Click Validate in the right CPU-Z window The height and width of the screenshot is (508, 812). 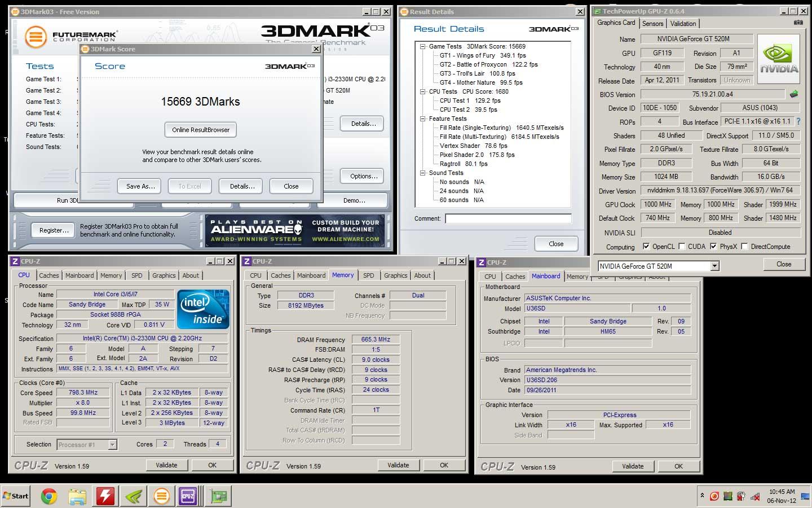point(633,466)
